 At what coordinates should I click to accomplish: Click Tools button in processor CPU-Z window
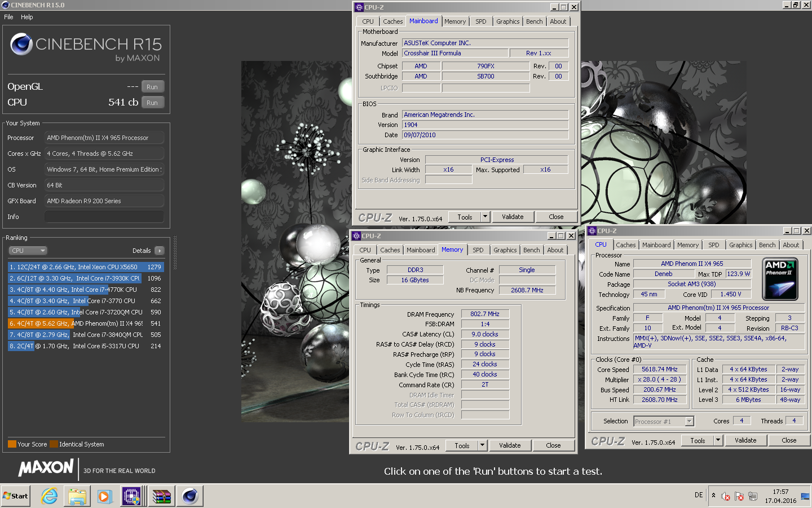click(698, 440)
